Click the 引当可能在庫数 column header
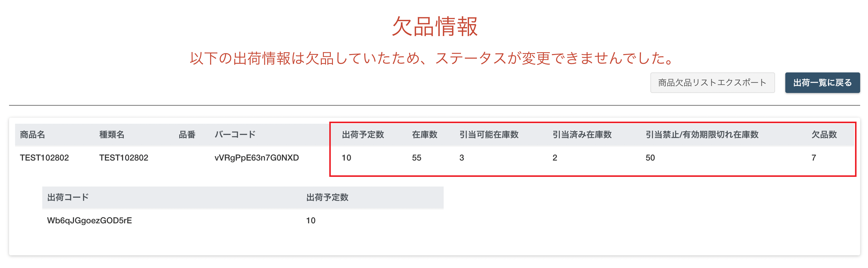Screen dimensions: 868x268 (489, 135)
